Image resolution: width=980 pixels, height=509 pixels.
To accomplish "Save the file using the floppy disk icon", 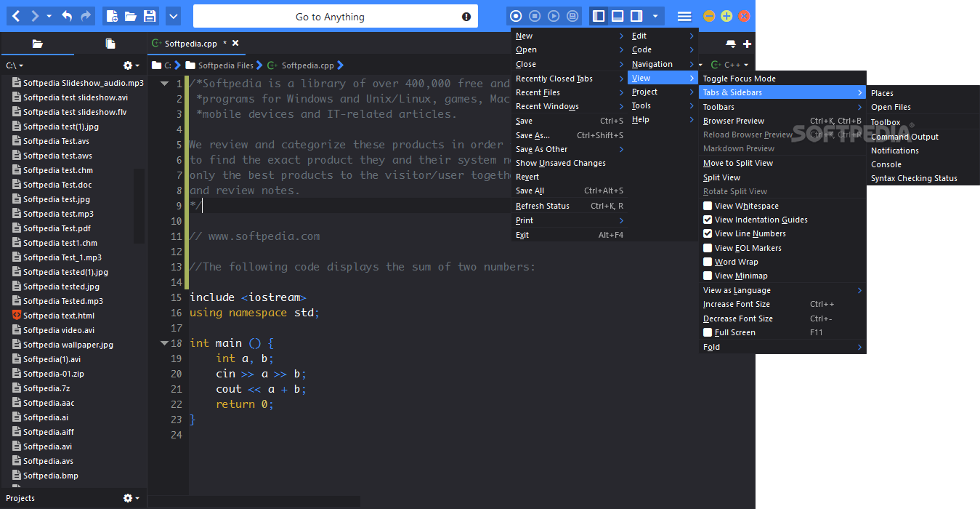I will 150,16.
